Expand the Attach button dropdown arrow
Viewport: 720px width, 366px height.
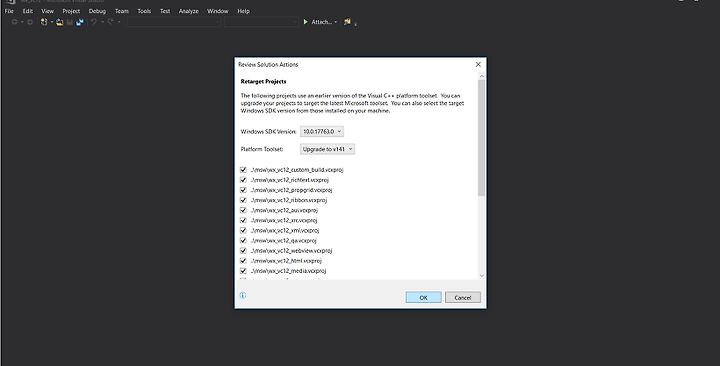click(336, 22)
